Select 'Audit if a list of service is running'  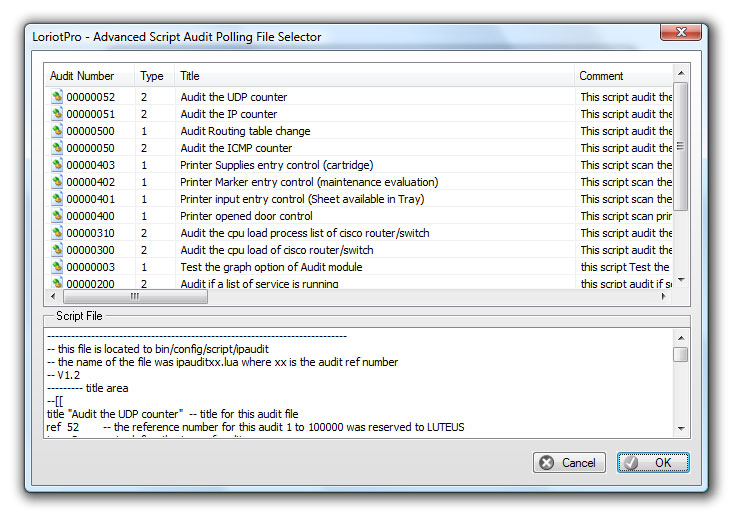coord(259,283)
